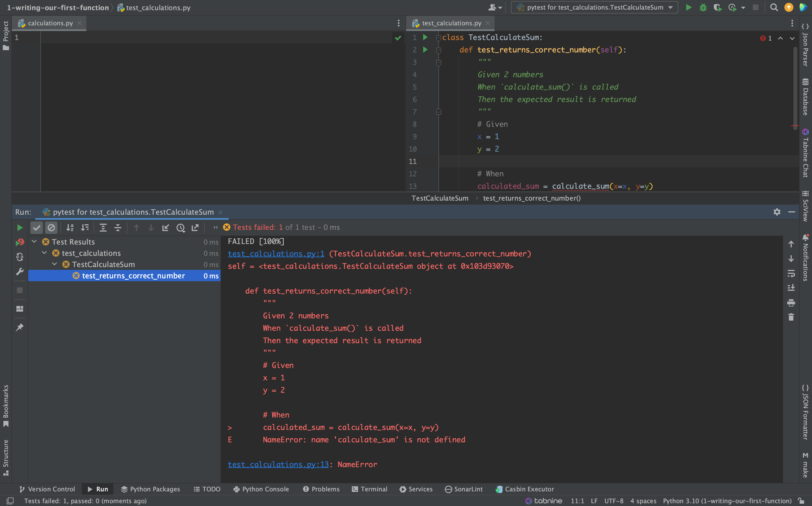The height and width of the screenshot is (506, 812).
Task: Click the test_calculations.py:1 link in output
Action: pyautogui.click(x=276, y=254)
